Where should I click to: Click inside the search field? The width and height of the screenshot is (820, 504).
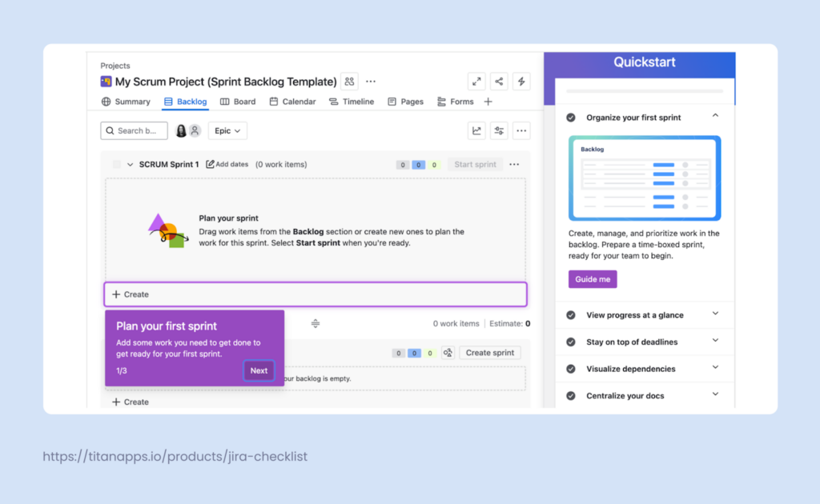[136, 130]
